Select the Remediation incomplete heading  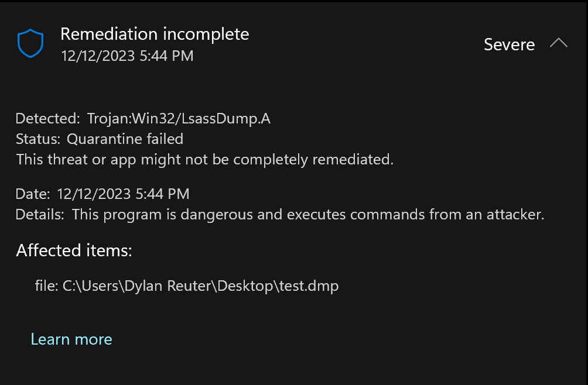(x=155, y=34)
